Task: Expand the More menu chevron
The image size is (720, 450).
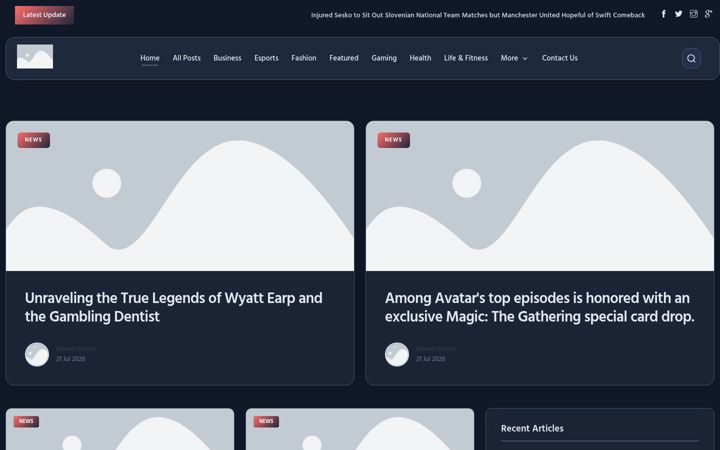Action: [525, 58]
